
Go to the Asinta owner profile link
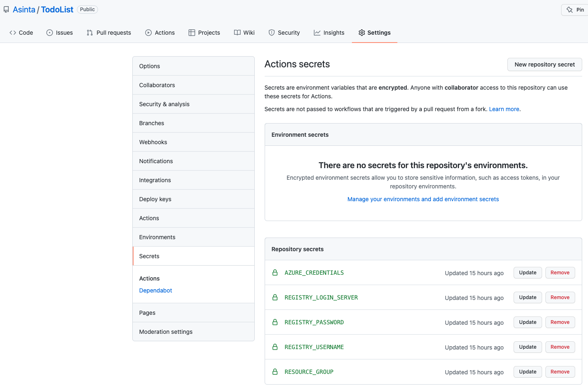(x=24, y=10)
